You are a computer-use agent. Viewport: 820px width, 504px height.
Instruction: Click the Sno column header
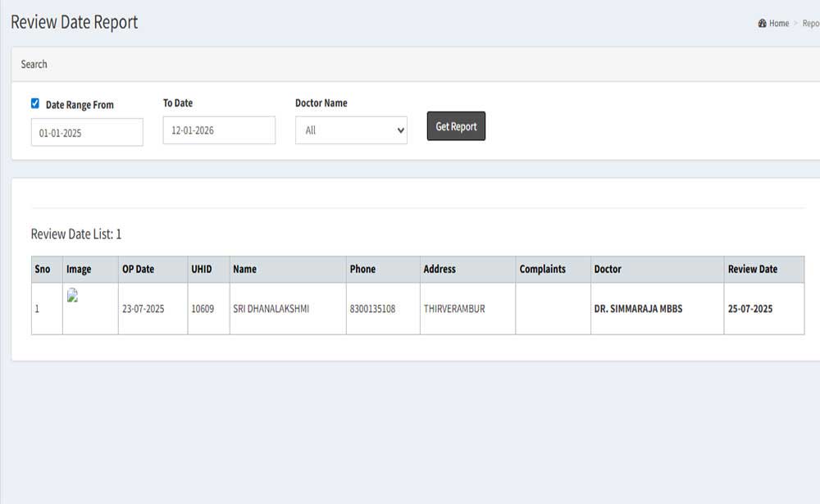point(43,269)
